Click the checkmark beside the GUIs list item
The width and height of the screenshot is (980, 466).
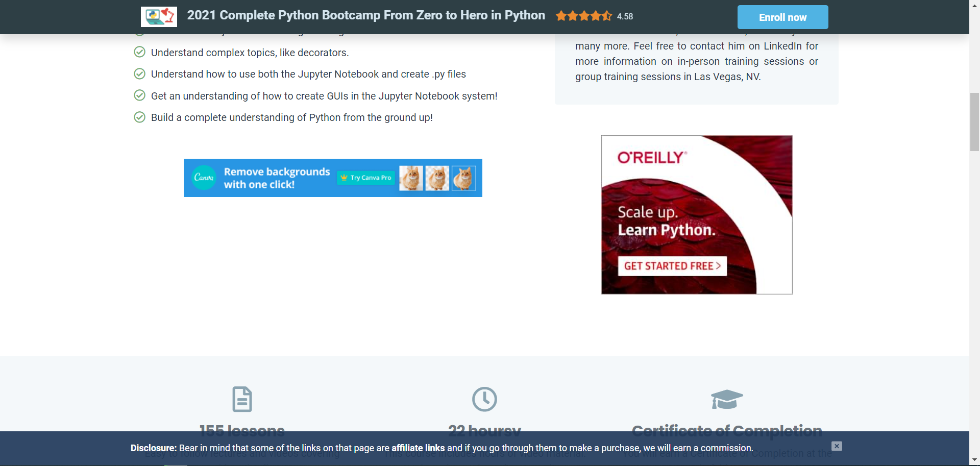(x=140, y=95)
